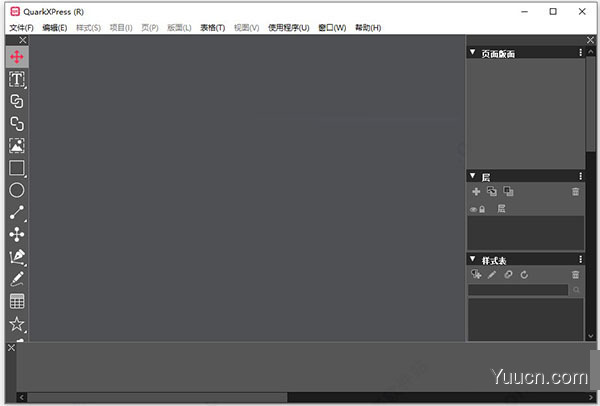Viewport: 600px width, 406px height.
Task: Click the link icon in Style Sheets panel
Action: 508,274
